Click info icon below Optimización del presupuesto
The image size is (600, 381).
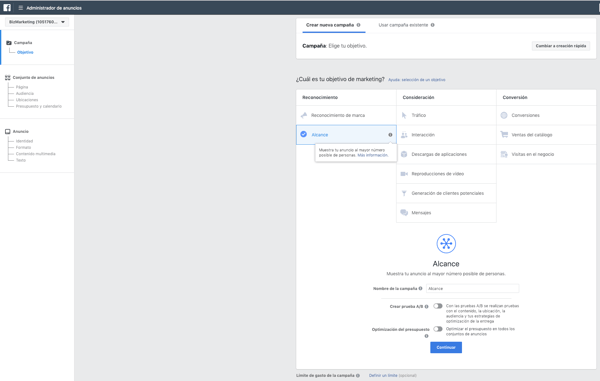pos(427,336)
